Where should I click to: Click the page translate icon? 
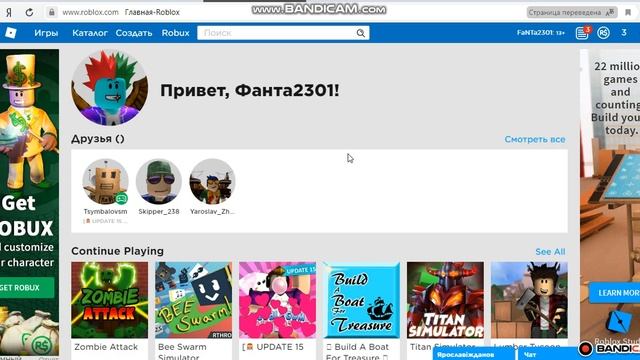pyautogui.click(x=610, y=12)
